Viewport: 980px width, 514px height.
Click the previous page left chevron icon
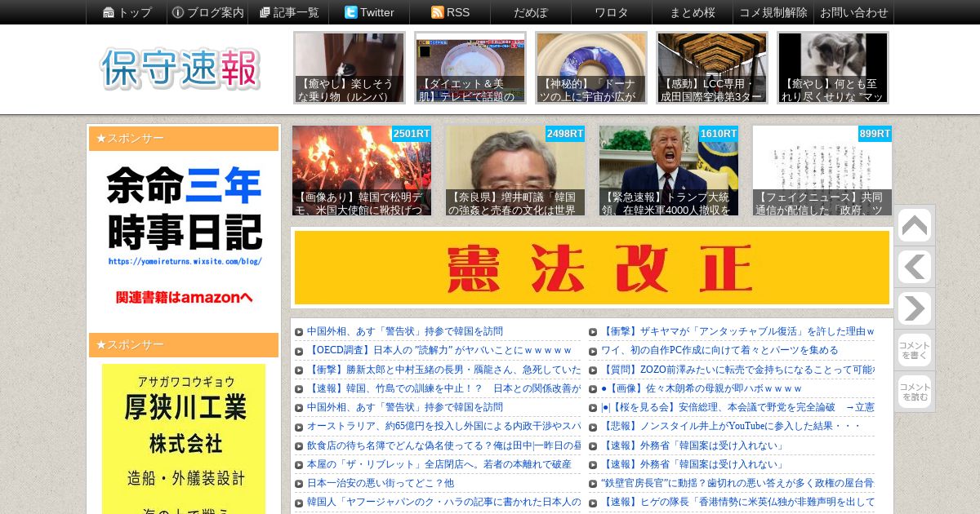pyautogui.click(x=915, y=267)
